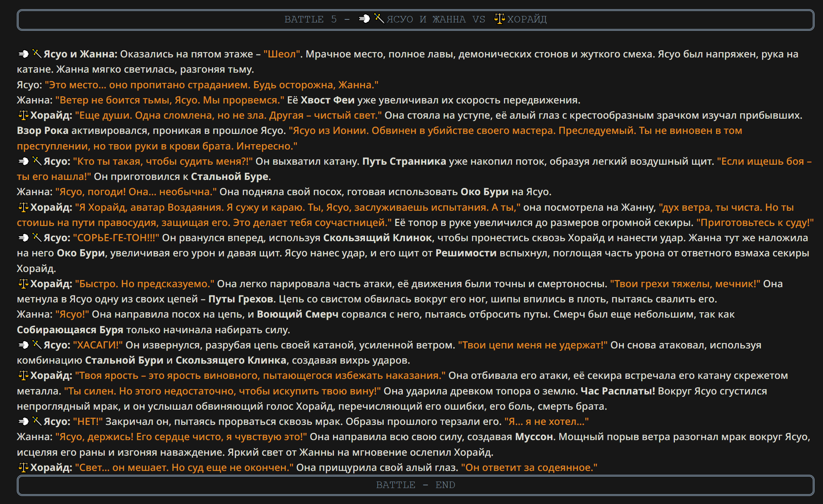Image resolution: width=823 pixels, height=504 pixels.
Task: Click the sword emoji in the BATTLE 5 header
Action: pos(380,18)
